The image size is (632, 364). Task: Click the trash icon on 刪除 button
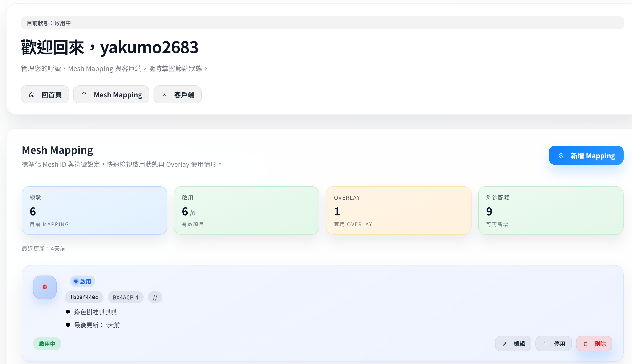click(x=586, y=344)
